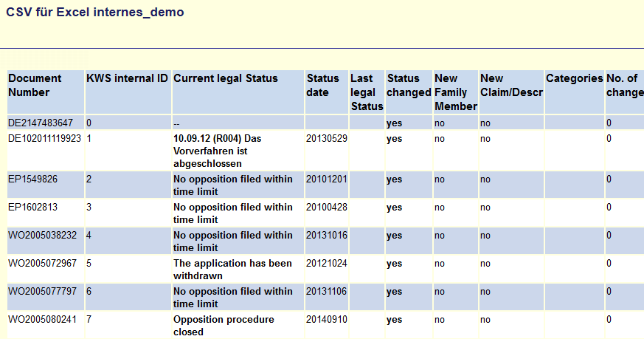Click Status changed 'yes' for DE2147483647

tap(394, 123)
